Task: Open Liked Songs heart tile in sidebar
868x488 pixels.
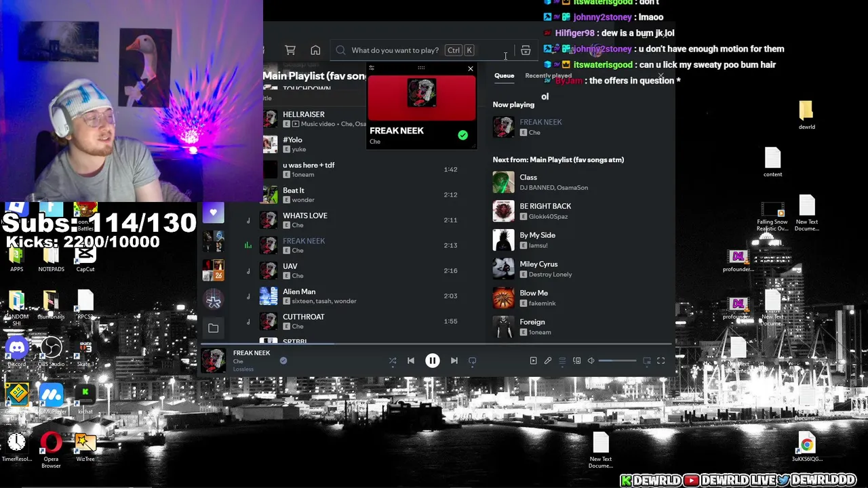Action: coord(213,213)
